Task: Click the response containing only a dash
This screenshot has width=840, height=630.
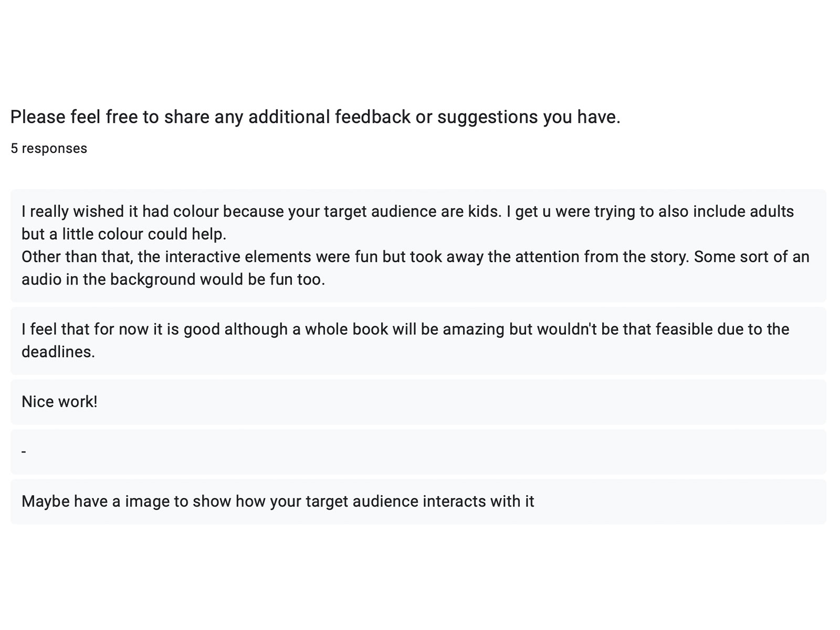Action: pyautogui.click(x=24, y=451)
